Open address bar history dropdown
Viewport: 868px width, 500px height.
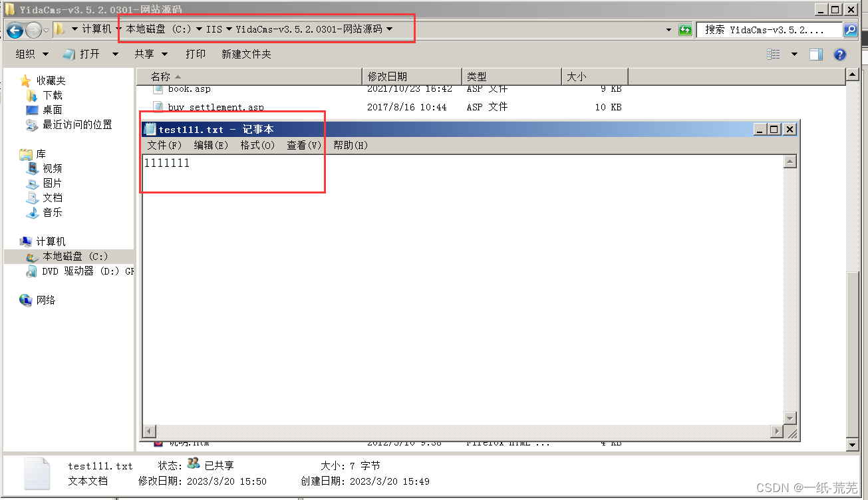pos(668,30)
